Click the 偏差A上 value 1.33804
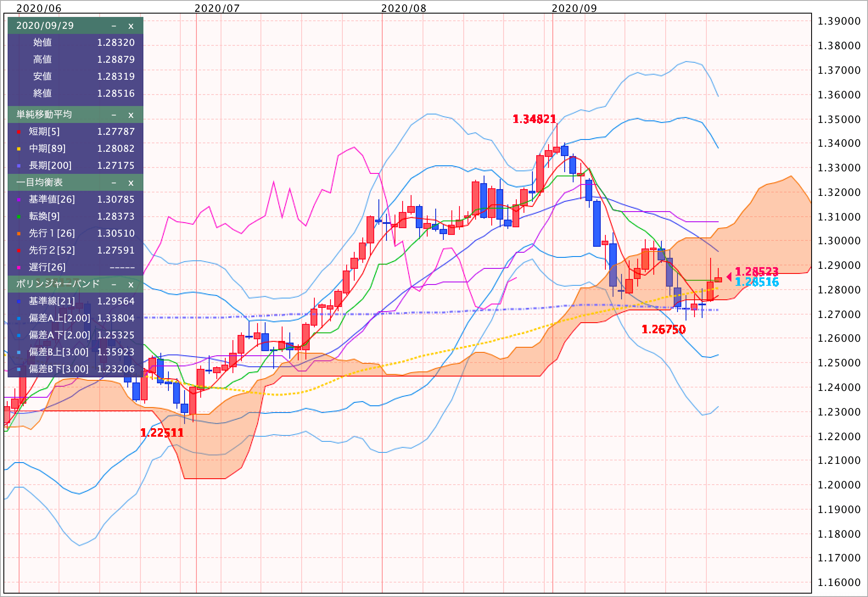The image size is (868, 597). [x=116, y=318]
